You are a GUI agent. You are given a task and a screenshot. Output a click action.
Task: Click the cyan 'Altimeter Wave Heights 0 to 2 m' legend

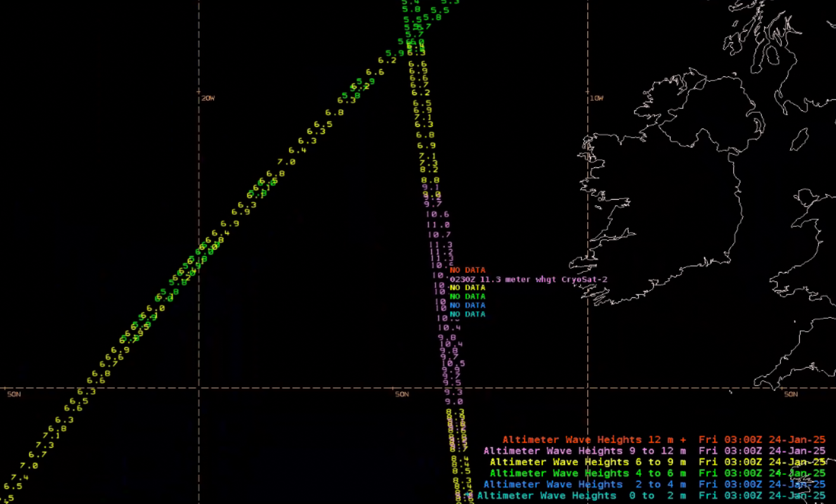coord(581,496)
